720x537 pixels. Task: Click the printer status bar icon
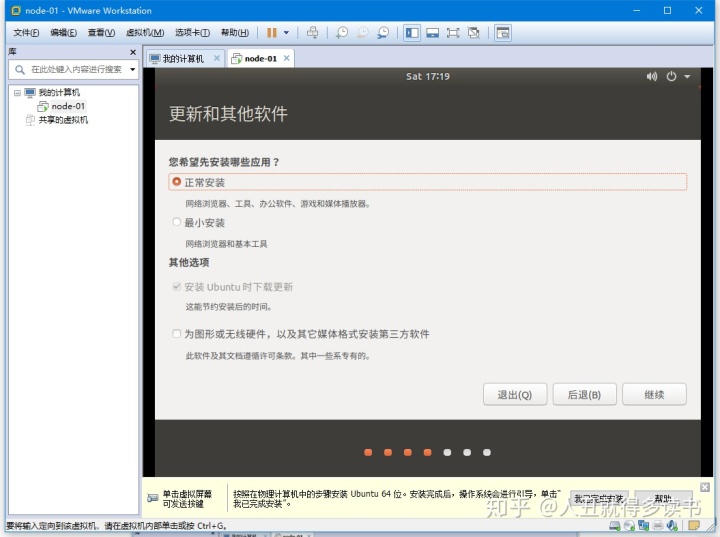pyautogui.click(x=658, y=526)
